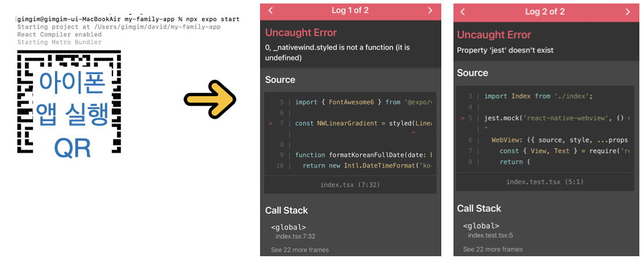Open source file index.test.tsx (5:1)

click(544, 182)
